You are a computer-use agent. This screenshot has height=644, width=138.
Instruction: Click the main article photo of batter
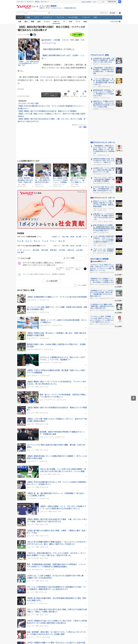(29, 49)
